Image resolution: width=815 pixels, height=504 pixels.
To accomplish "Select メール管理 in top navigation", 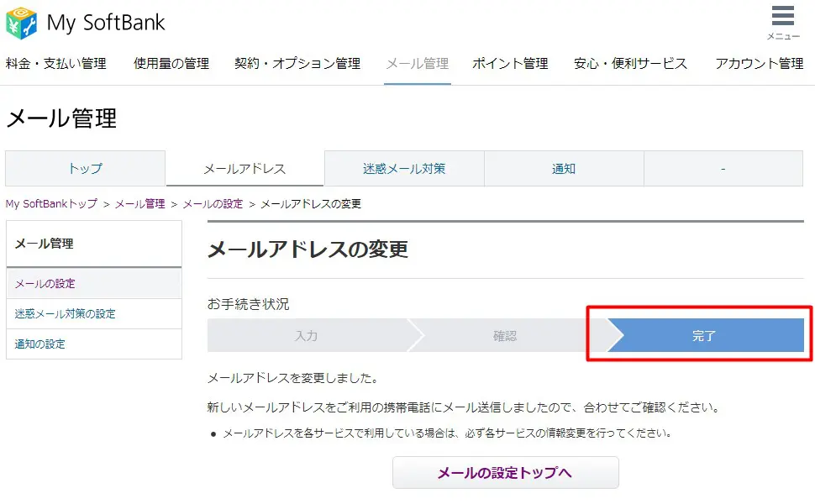I will click(x=418, y=64).
